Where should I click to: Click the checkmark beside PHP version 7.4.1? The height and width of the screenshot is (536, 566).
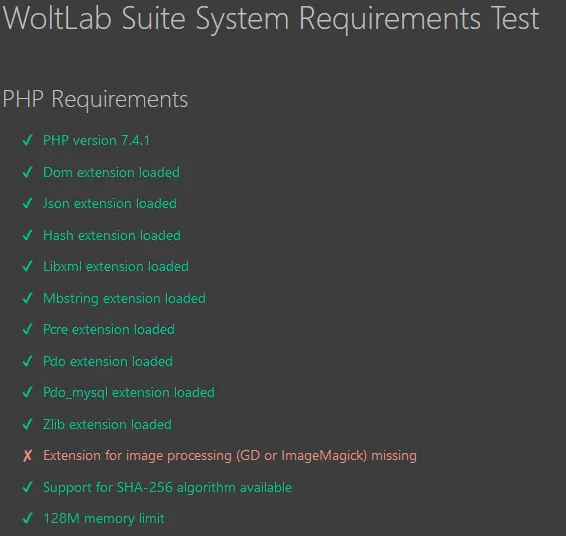click(27, 140)
